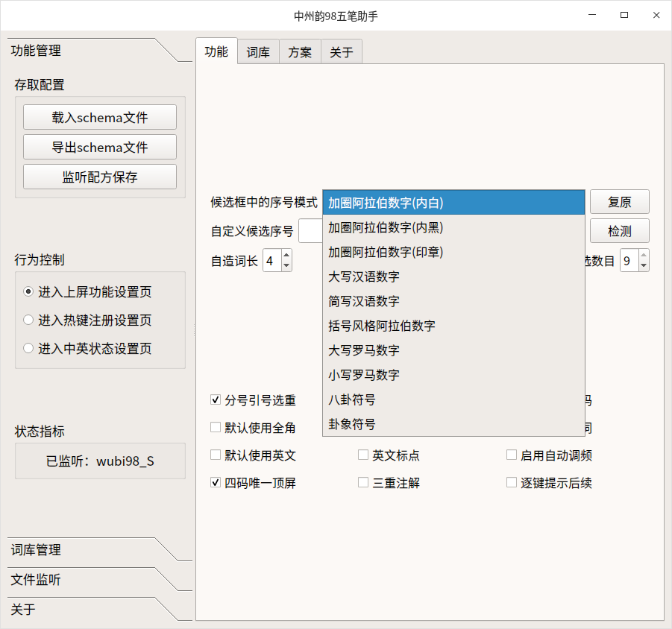Screen dimensions: 672x629
Task: Open the 方案 tab
Action: (299, 51)
